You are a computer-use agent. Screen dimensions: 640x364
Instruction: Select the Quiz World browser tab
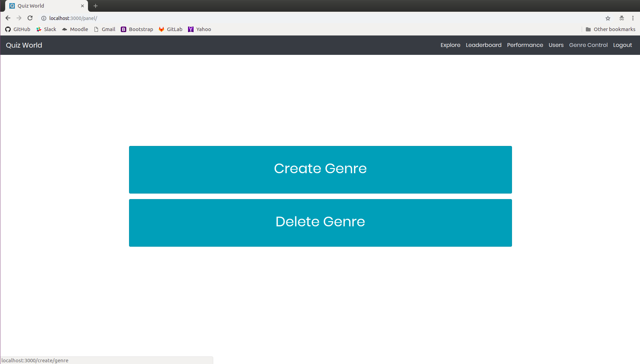click(x=46, y=6)
